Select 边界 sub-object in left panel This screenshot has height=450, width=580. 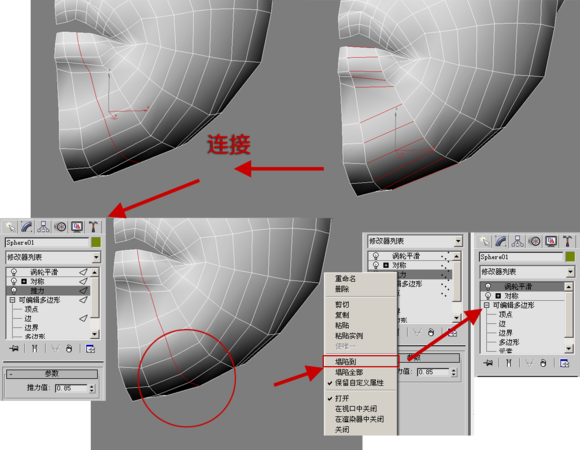point(31,328)
